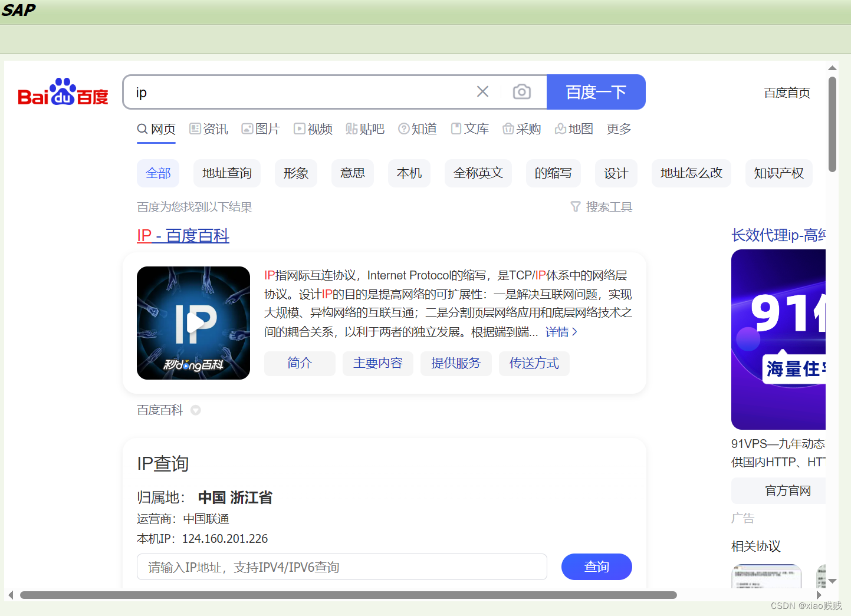Click the horizontal scrollbar thumb
The height and width of the screenshot is (616, 851).
pos(348,595)
